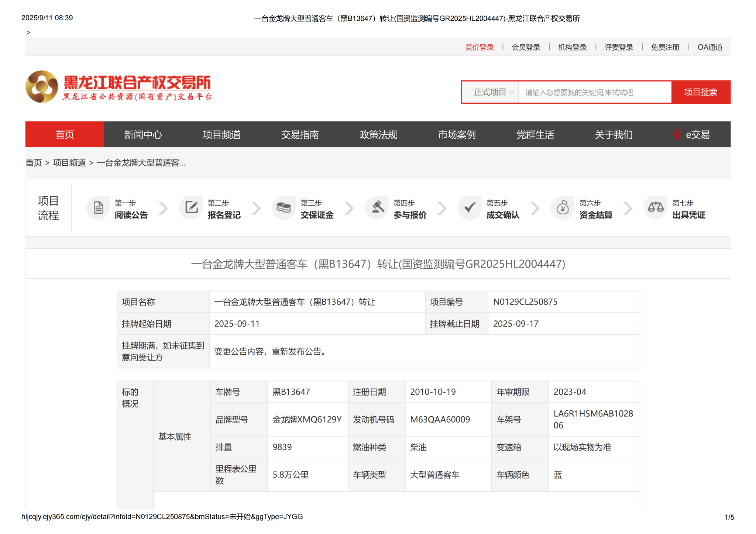Click the keyword search input field
The width and height of the screenshot is (756, 534).
click(x=594, y=92)
